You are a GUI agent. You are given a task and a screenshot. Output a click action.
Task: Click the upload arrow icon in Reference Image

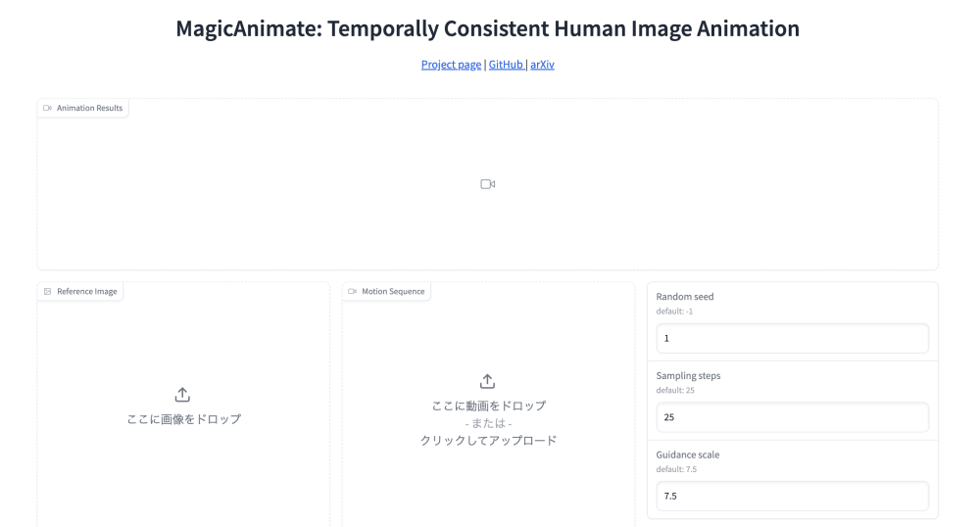pos(182,395)
